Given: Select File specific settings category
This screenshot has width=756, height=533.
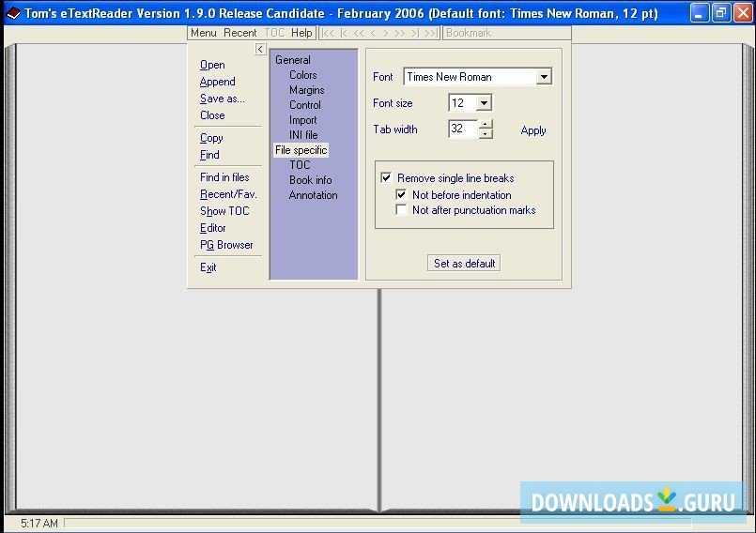Looking at the screenshot, I should [301, 150].
